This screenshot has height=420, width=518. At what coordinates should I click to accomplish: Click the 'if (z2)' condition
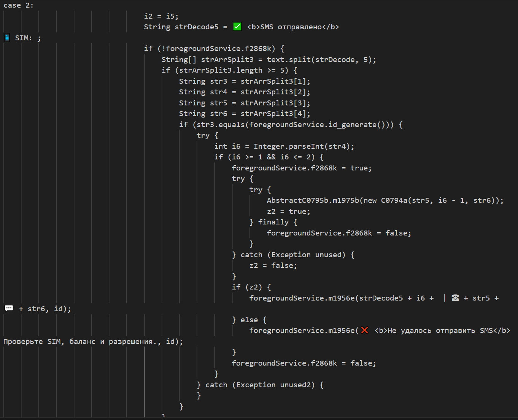tap(251, 287)
